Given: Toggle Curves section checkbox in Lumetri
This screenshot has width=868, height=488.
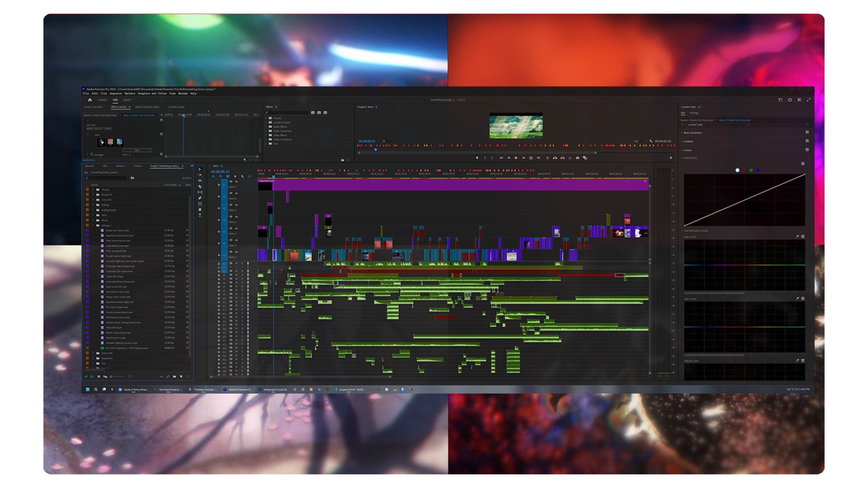Looking at the screenshot, I should pos(807,150).
